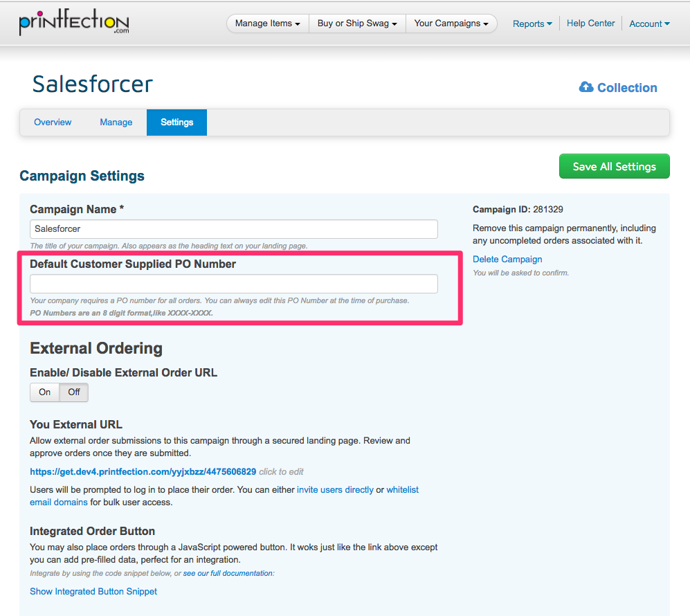Viewport: 690px width, 616px height.
Task: Switch to the Manage tab
Action: [x=116, y=123]
